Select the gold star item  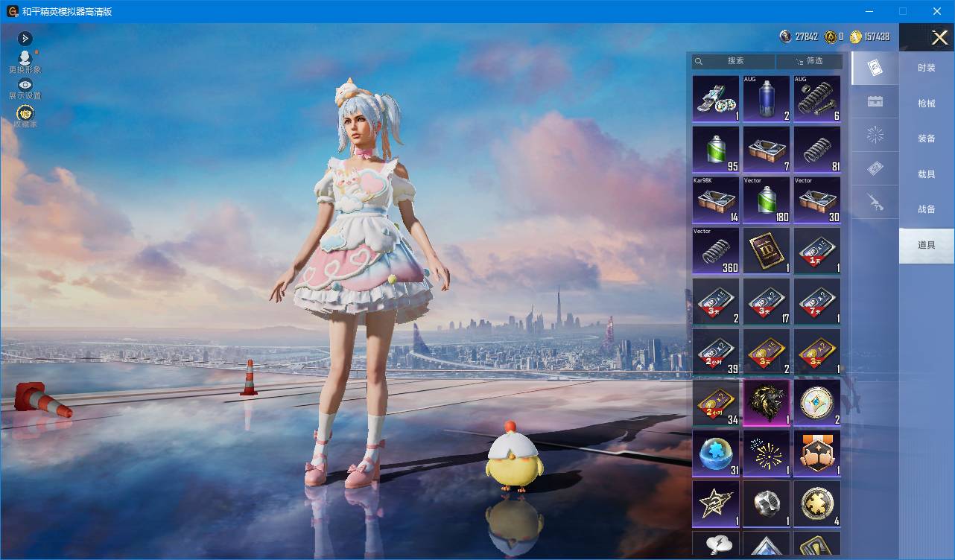click(x=716, y=503)
